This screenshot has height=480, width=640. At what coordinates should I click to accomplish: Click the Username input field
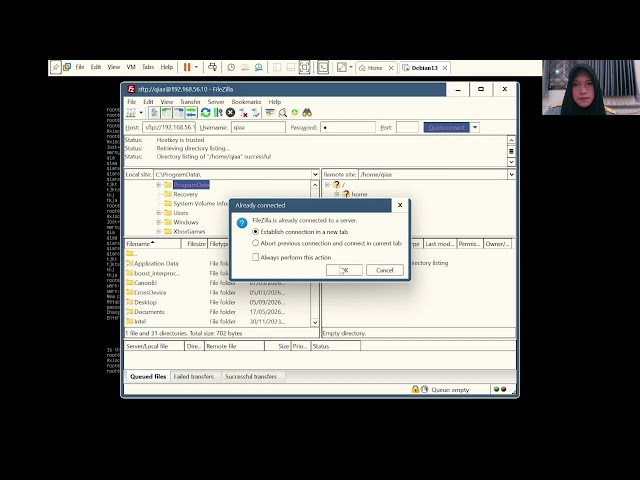[x=258, y=127]
